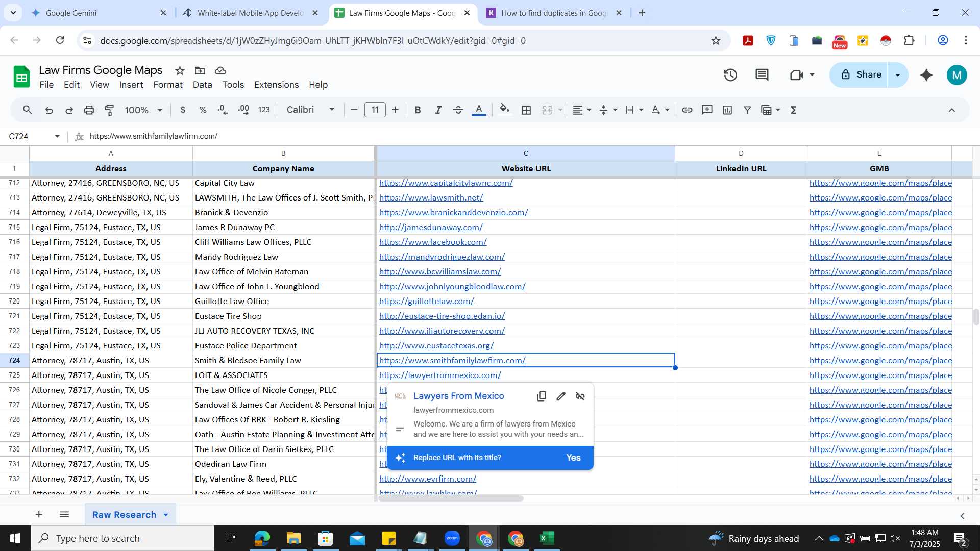This screenshot has width=980, height=551.
Task: Toggle Strikethrough formatting
Action: [x=458, y=110]
